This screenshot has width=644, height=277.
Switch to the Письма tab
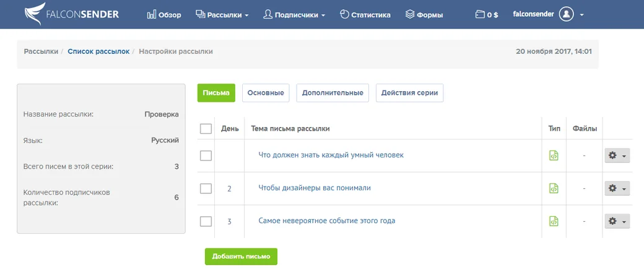click(216, 93)
